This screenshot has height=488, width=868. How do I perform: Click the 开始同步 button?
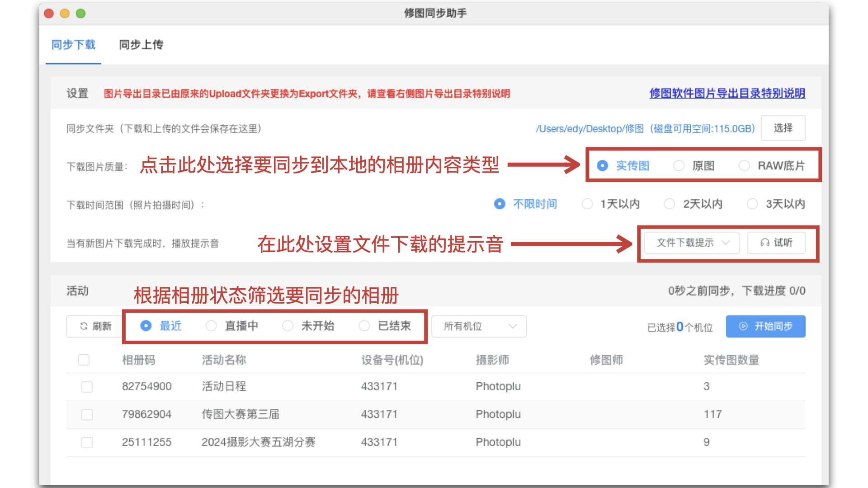click(765, 326)
